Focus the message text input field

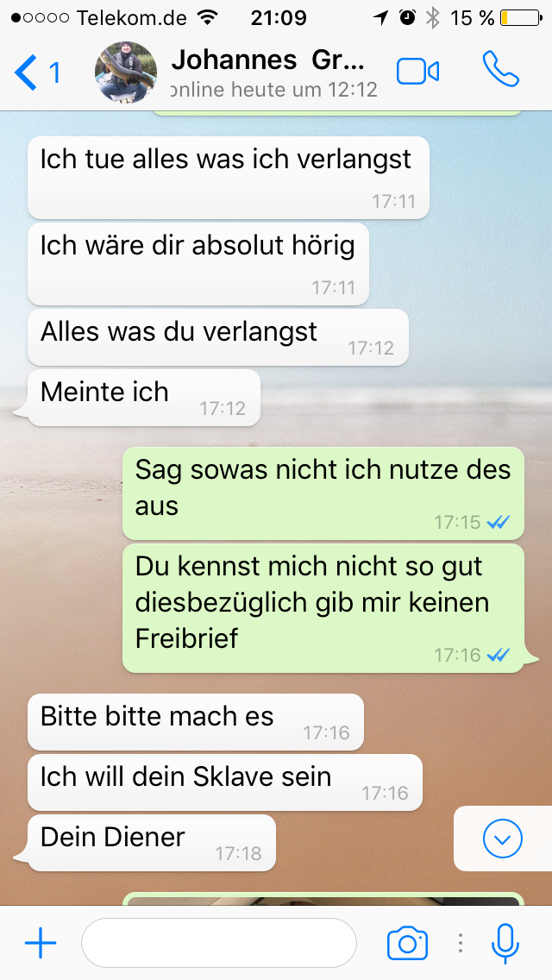(x=219, y=943)
